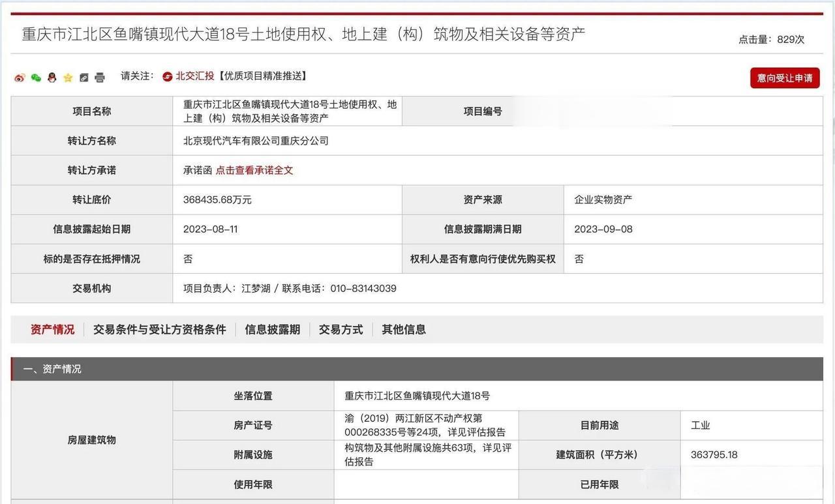Viewport: 835px width, 504px height.
Task: Click the page title 重庆市江北区鱼嘴镇现代大道18号土地使用权
Action: coord(303,34)
